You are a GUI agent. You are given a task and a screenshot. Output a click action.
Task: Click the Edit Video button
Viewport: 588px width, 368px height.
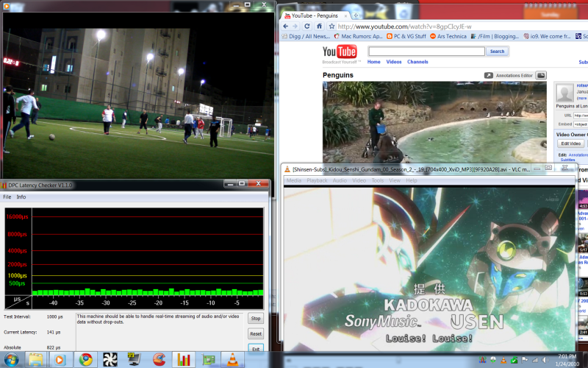[571, 144]
